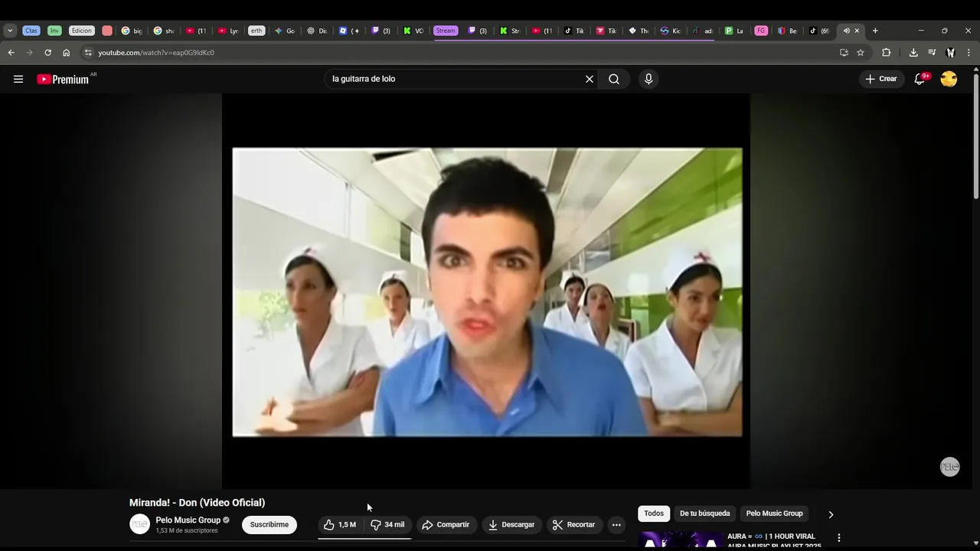Start voice search with the microphone
The height and width of the screenshot is (551, 980).
pyautogui.click(x=648, y=79)
